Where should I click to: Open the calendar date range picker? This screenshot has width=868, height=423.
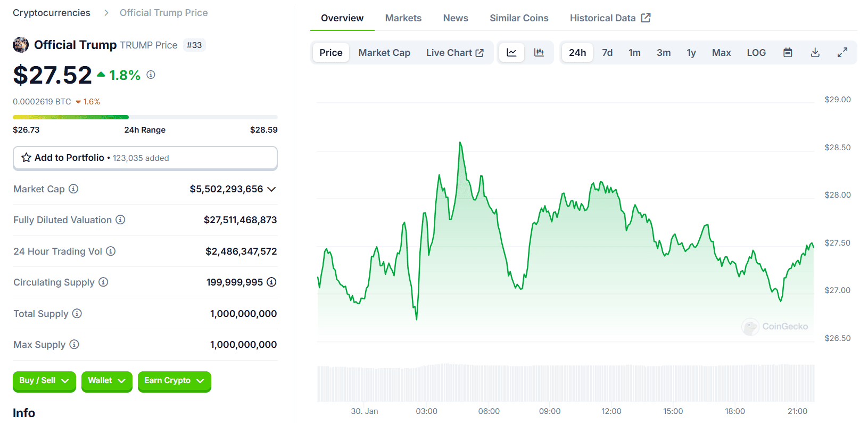click(x=788, y=53)
